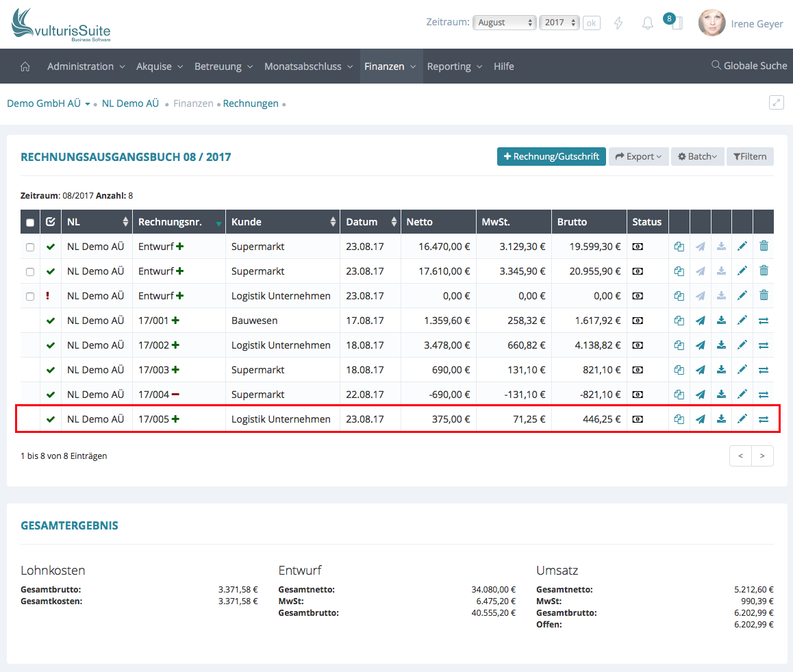Click the fullscreen expand icon
This screenshot has width=793, height=672.
776,103
